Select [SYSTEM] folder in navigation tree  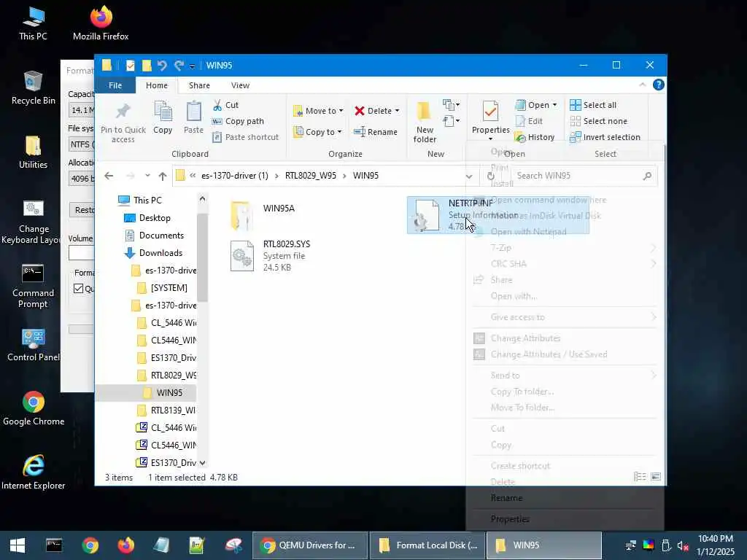click(x=169, y=288)
